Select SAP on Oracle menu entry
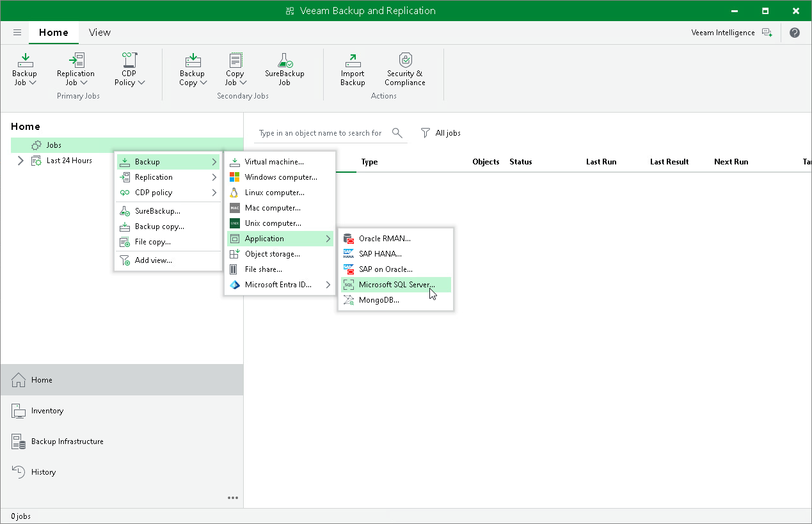The height and width of the screenshot is (524, 812). click(395, 269)
